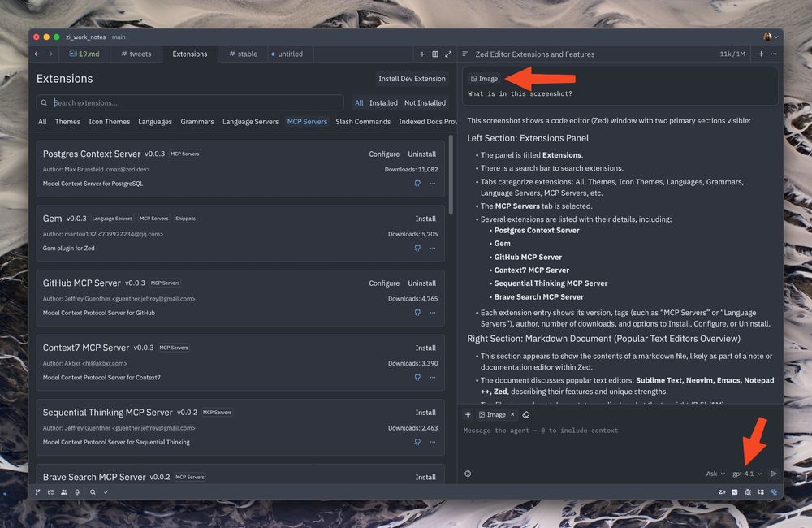The height and width of the screenshot is (528, 812).
Task: Click the main branch name in title bar
Action: point(119,37)
